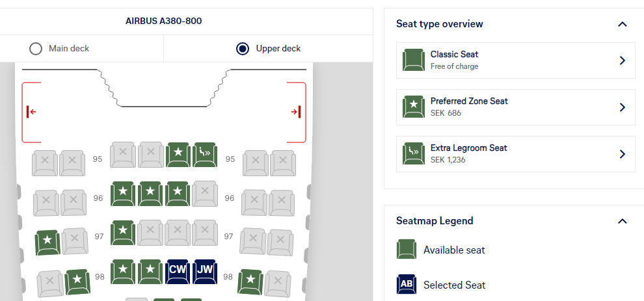Collapse the Seatmap Legend section
Image resolution: width=644 pixels, height=301 pixels.
622,221
